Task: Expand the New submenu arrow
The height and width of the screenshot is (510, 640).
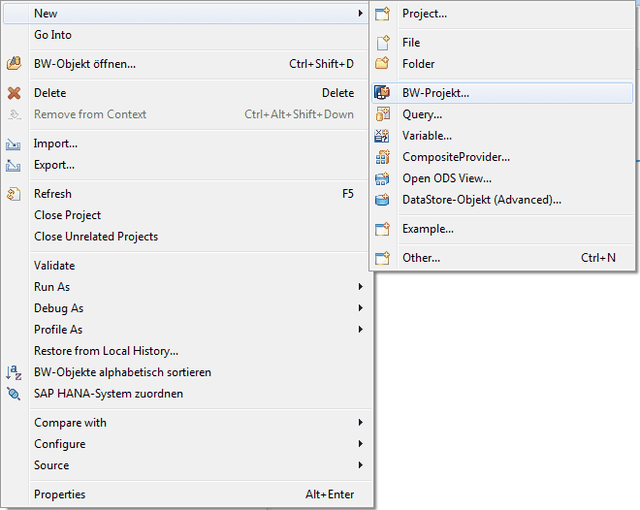Action: pos(360,13)
